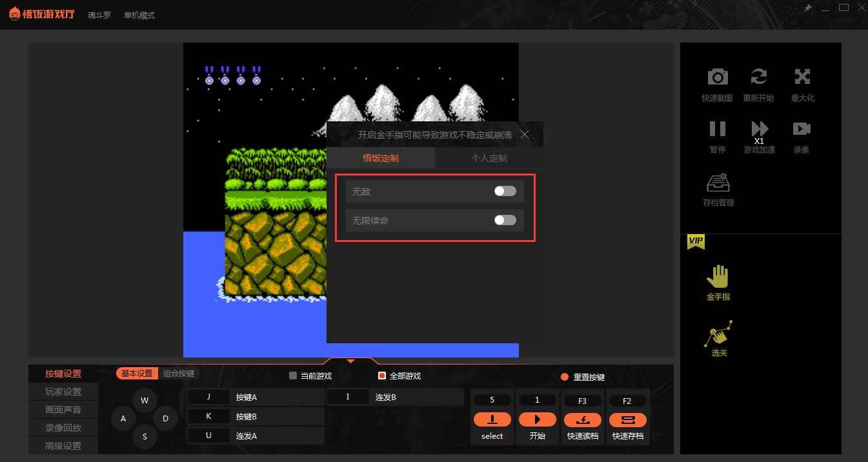Click the key field showing 5 above select
The height and width of the screenshot is (462, 868).
[492, 401]
